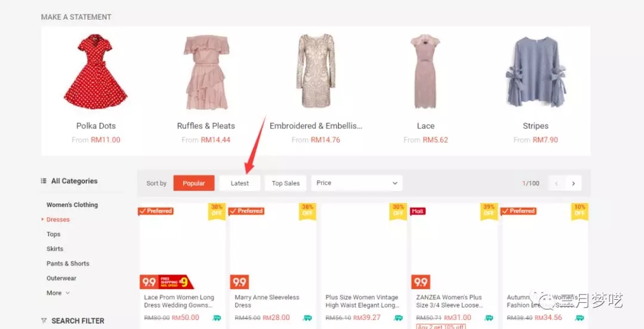Click Preferred badge on Marry Anne Dress
This screenshot has width=644, height=329.
click(246, 211)
